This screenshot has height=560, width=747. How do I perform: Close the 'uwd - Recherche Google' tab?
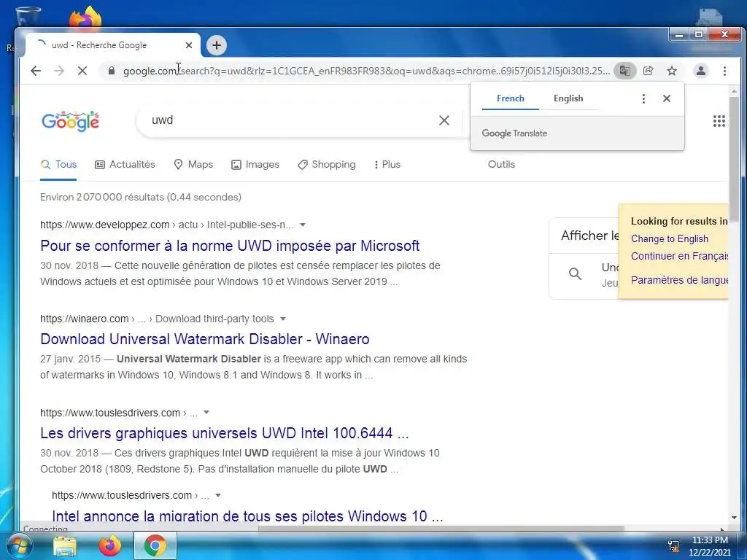(x=189, y=45)
